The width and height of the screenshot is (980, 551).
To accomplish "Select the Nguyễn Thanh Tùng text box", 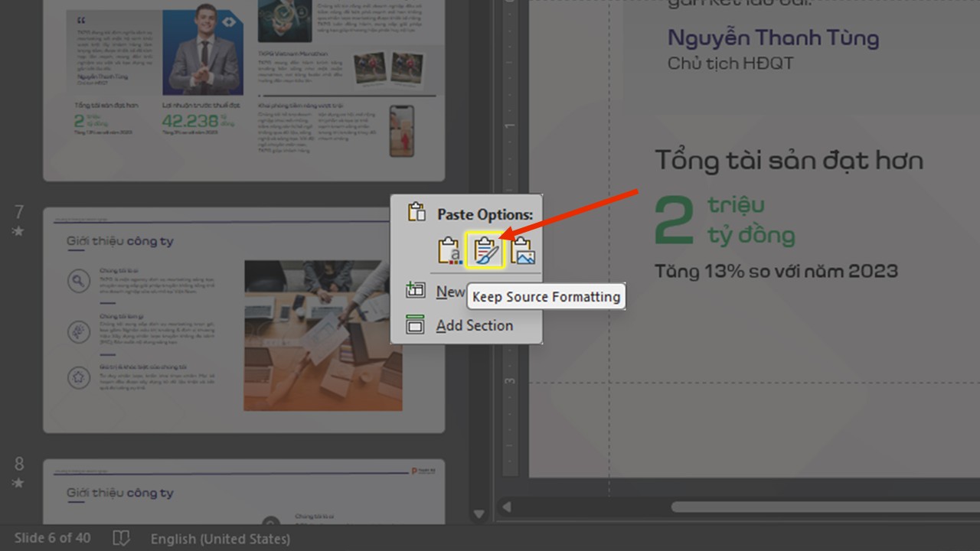I will pyautogui.click(x=773, y=37).
